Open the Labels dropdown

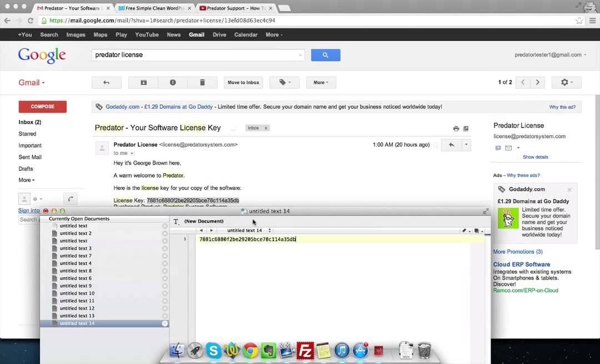tap(284, 83)
